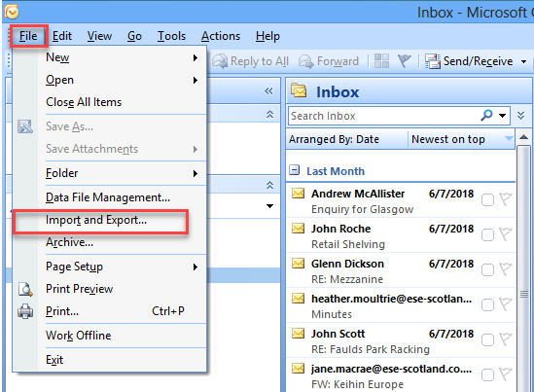534x392 pixels.
Task: Collapse the upper navigation pane section
Action: 269,114
